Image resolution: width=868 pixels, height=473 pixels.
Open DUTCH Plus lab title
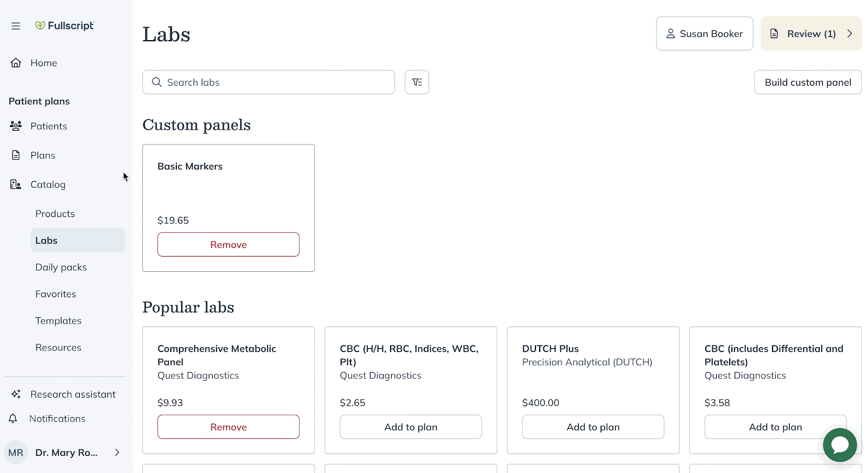point(550,349)
